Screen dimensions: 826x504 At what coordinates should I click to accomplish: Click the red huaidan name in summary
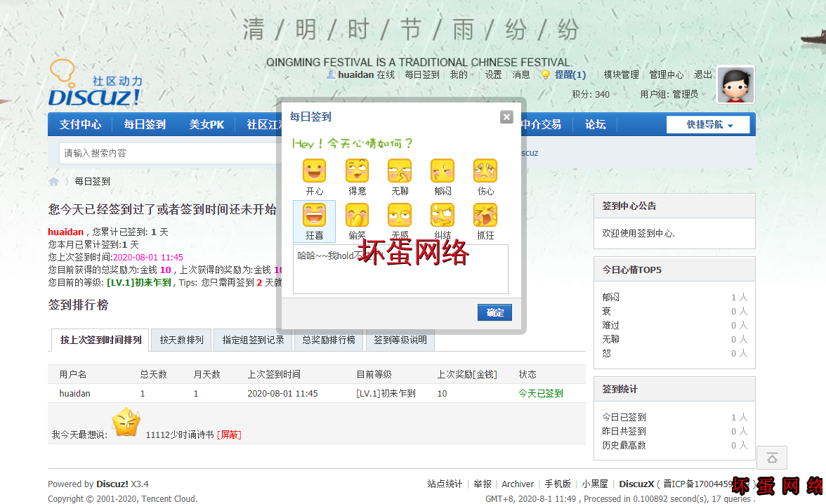[x=65, y=232]
